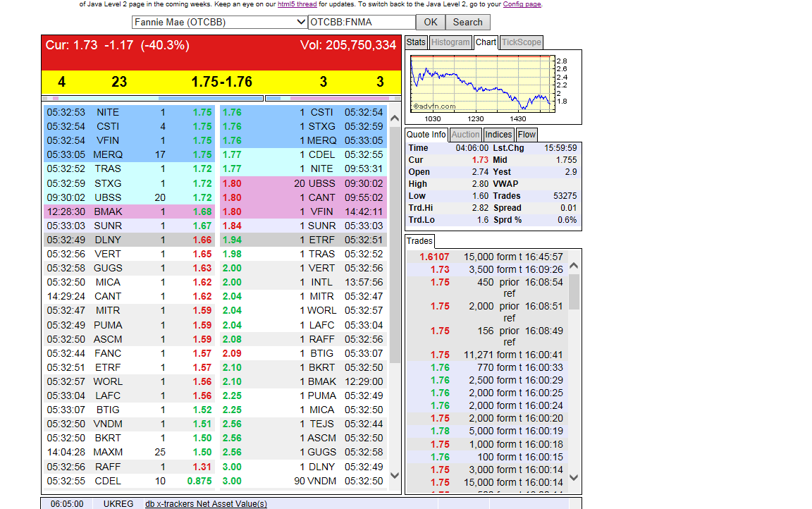Click the Sprd % value 0.6%
812x509 pixels.
(567, 220)
